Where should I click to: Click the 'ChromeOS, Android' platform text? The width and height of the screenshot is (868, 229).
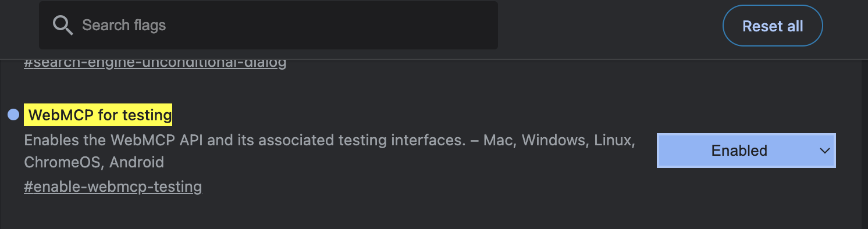coord(94,162)
